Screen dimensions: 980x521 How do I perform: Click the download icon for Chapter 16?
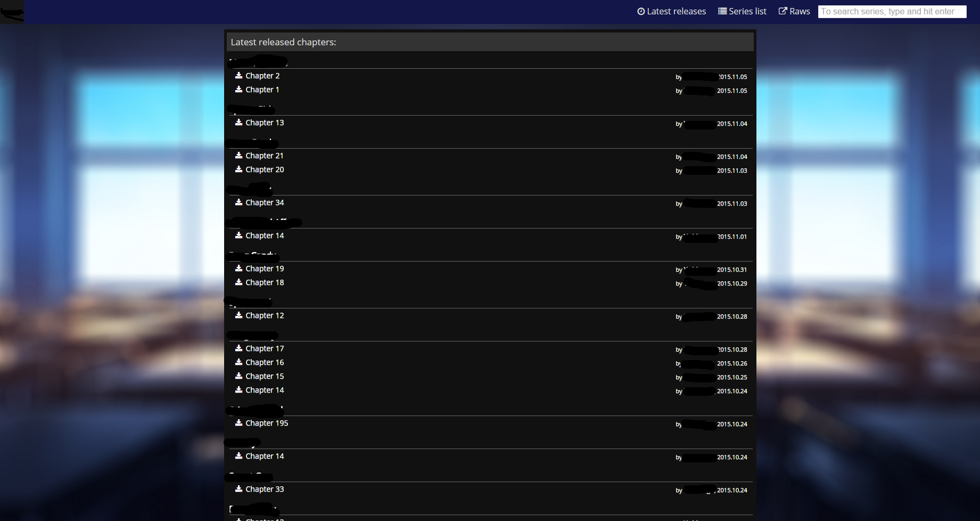pos(239,362)
